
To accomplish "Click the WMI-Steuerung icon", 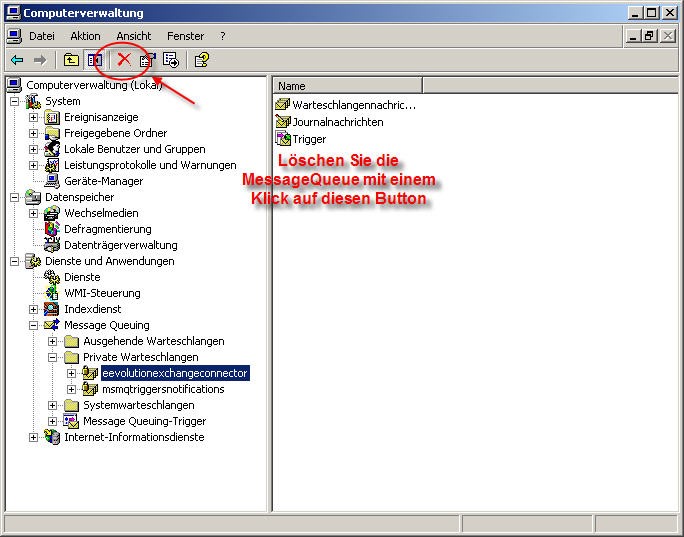I will (52, 293).
